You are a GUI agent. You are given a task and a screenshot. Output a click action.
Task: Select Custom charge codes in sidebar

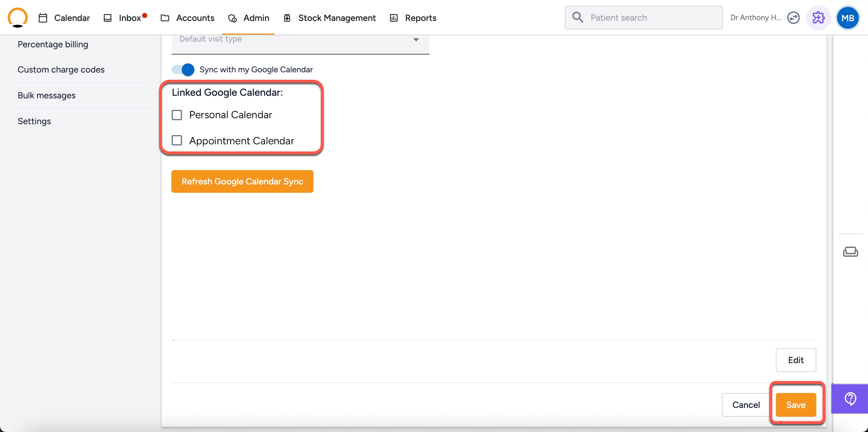[x=61, y=69]
